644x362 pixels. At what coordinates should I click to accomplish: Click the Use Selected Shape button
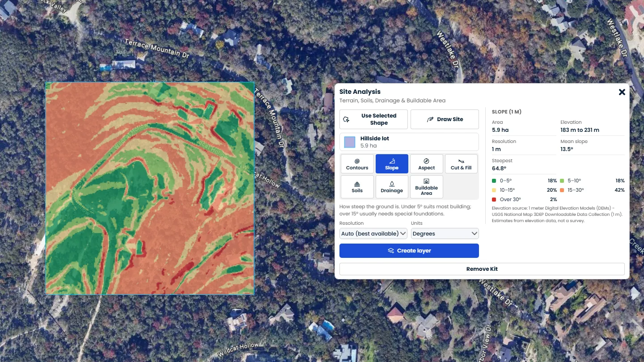pyautogui.click(x=373, y=119)
